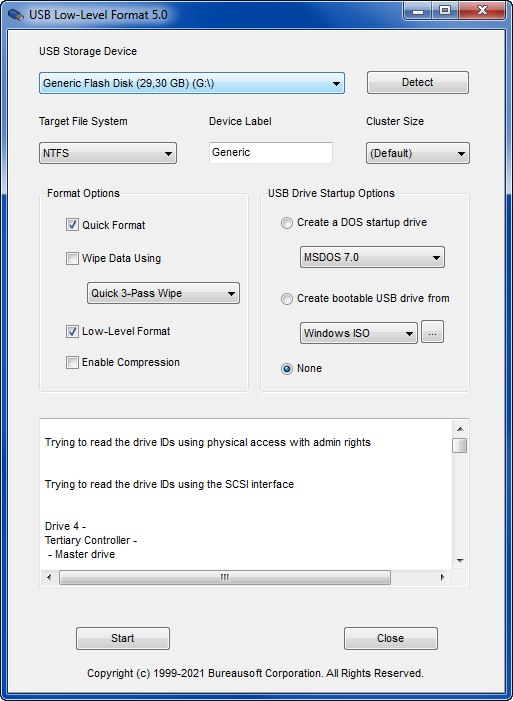Click log line about SCSI interface
The image size is (513, 701).
pyautogui.click(x=170, y=484)
